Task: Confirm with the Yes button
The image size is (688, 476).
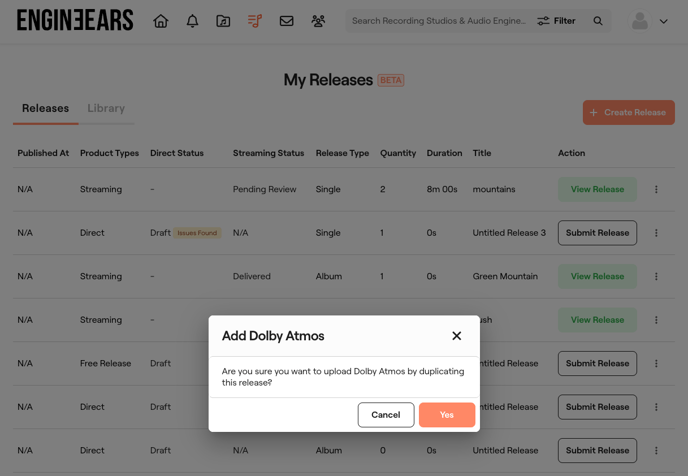Action: pyautogui.click(x=446, y=415)
